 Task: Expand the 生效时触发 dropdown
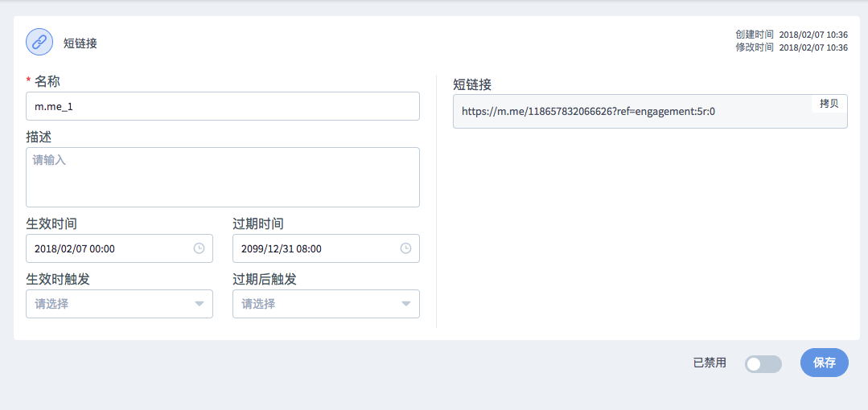pos(120,304)
